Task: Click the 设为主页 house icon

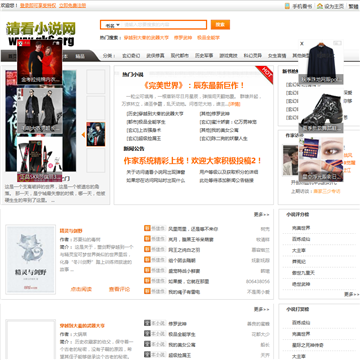Action: (319, 6)
